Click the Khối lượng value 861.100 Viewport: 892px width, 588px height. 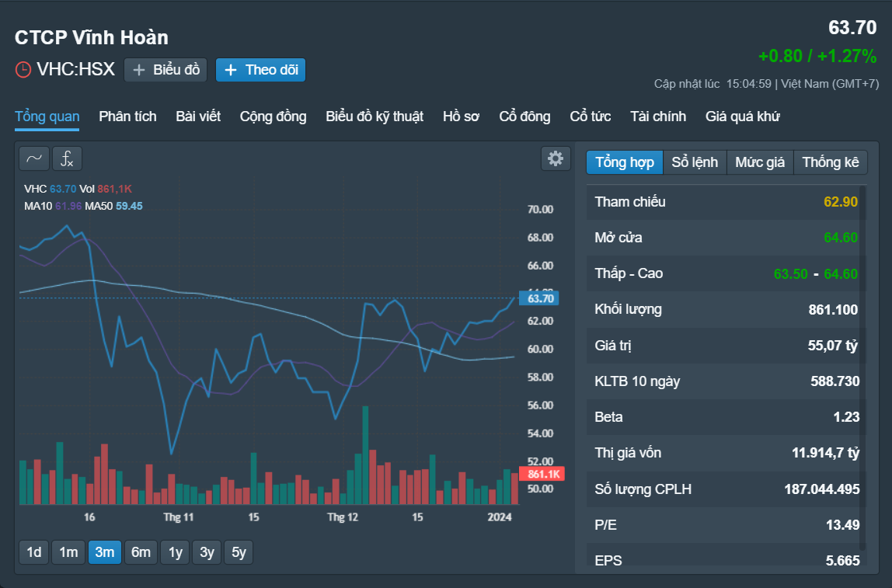pos(833,310)
